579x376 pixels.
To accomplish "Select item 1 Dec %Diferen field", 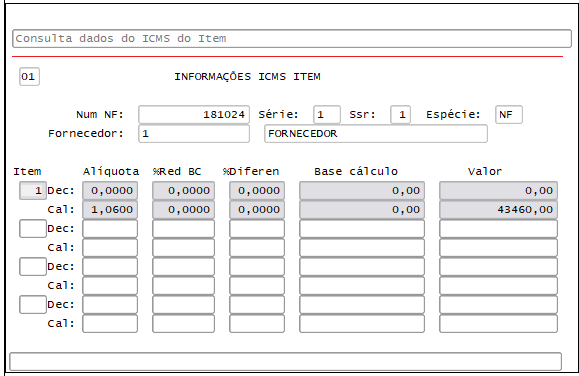I will (257, 191).
